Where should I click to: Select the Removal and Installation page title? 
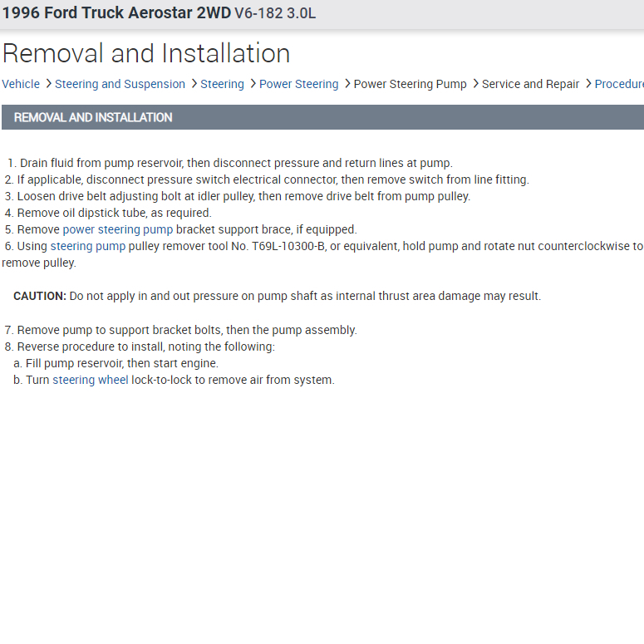click(146, 53)
